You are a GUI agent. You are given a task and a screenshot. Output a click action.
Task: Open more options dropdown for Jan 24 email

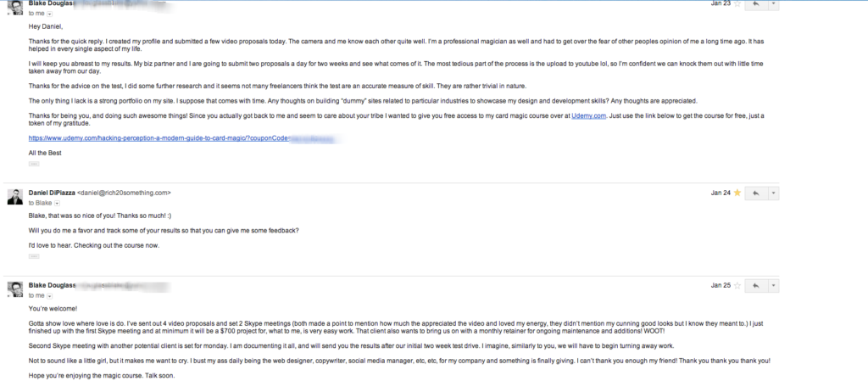[773, 193]
